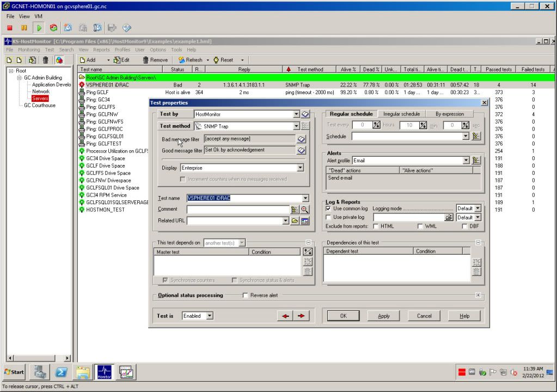Open the Test by HostMonitor dropdown

[296, 114]
